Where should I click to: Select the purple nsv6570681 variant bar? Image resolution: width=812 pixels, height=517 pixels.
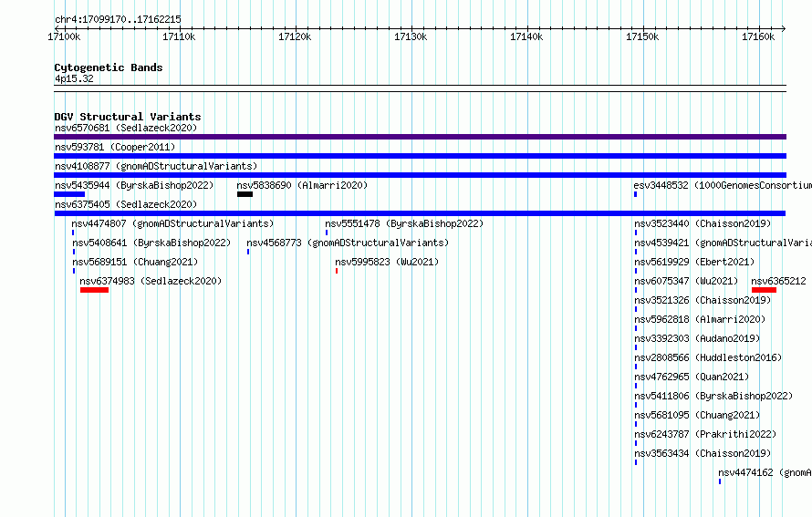[x=420, y=137]
